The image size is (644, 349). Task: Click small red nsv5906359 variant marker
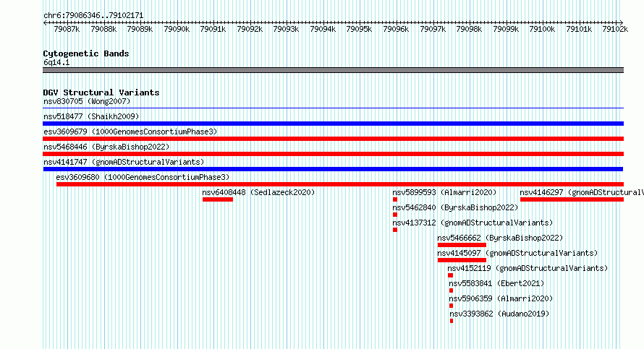tap(451, 306)
